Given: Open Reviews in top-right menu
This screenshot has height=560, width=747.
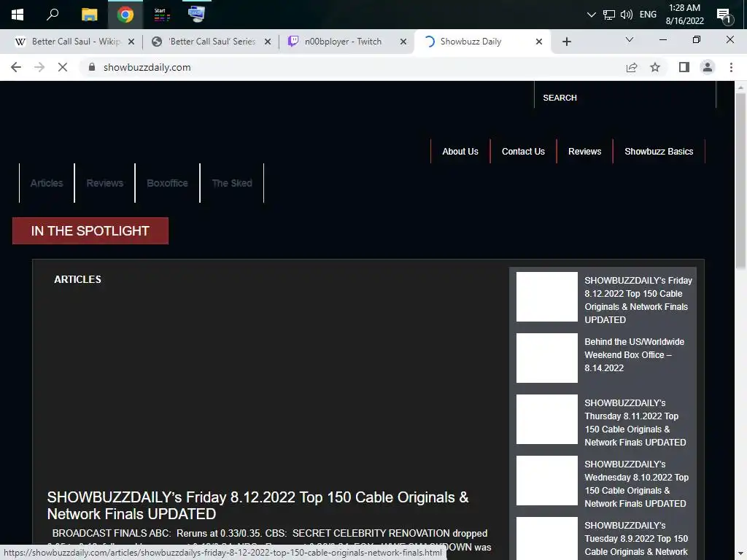Looking at the screenshot, I should click(x=584, y=152).
